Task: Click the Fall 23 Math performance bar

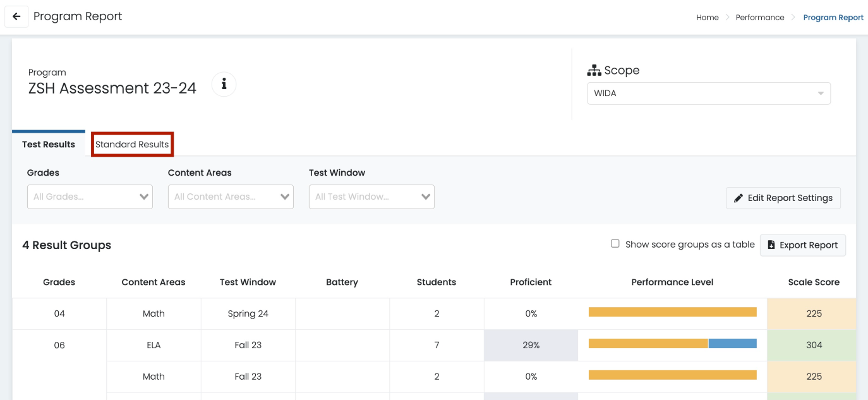Action: click(x=673, y=375)
